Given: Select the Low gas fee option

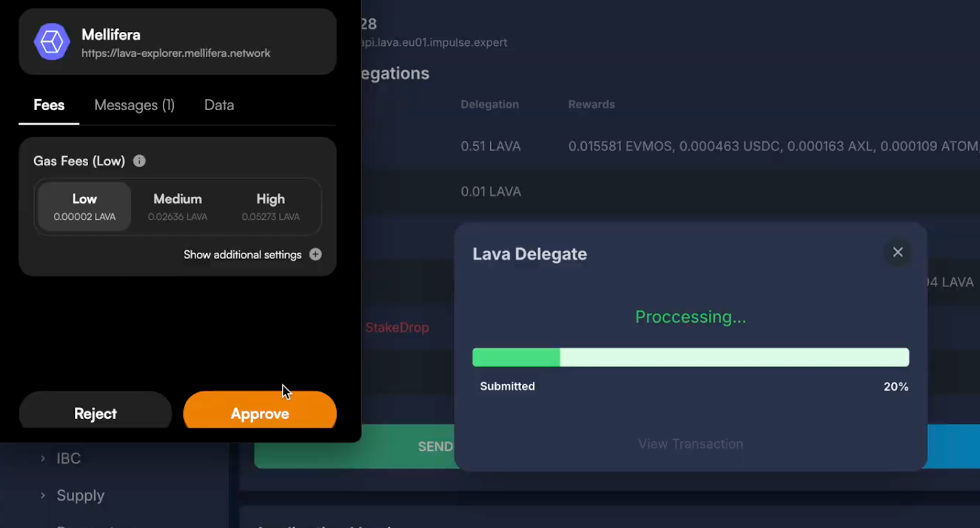Looking at the screenshot, I should [85, 206].
